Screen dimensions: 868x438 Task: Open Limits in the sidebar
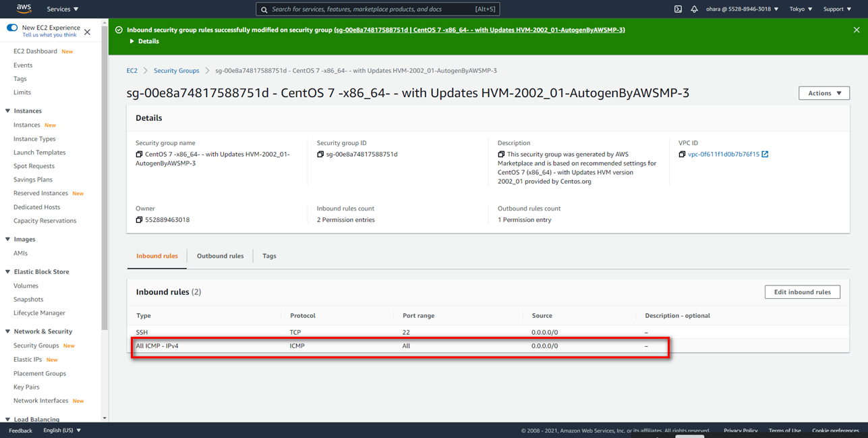(x=22, y=92)
